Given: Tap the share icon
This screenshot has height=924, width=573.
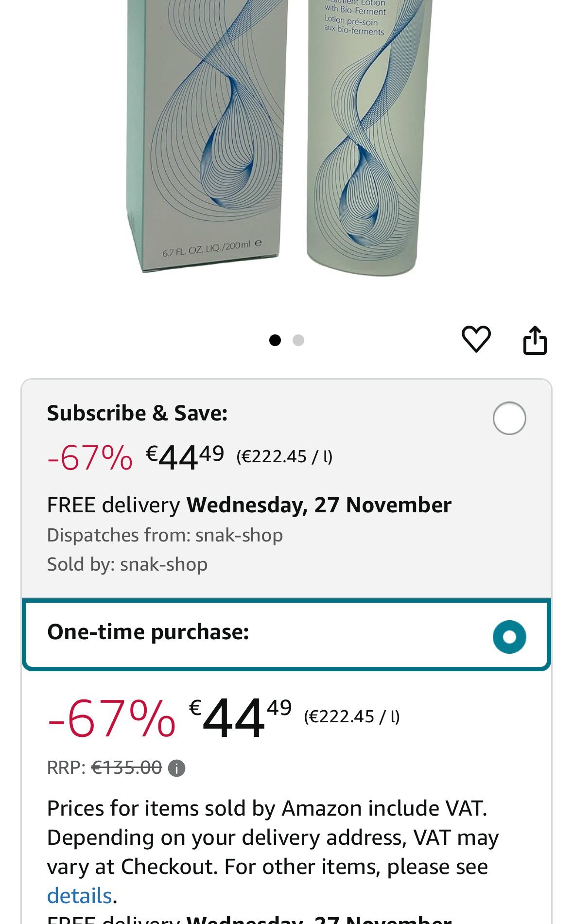Looking at the screenshot, I should click(x=535, y=340).
